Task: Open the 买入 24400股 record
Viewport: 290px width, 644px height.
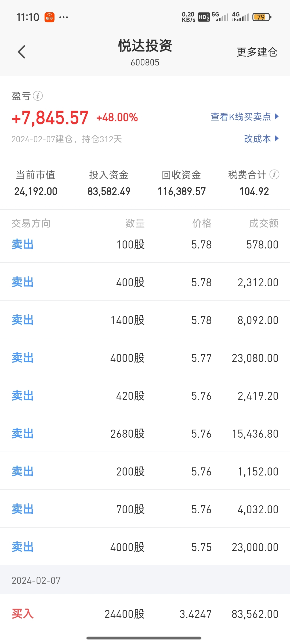Action: (x=145, y=614)
